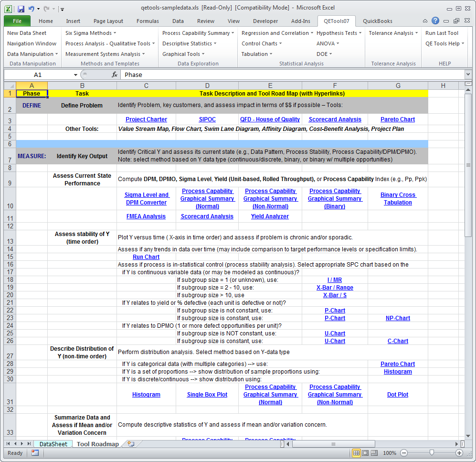Open Hypothesis Tests dropdown
This screenshot has height=462, width=476.
click(x=339, y=33)
